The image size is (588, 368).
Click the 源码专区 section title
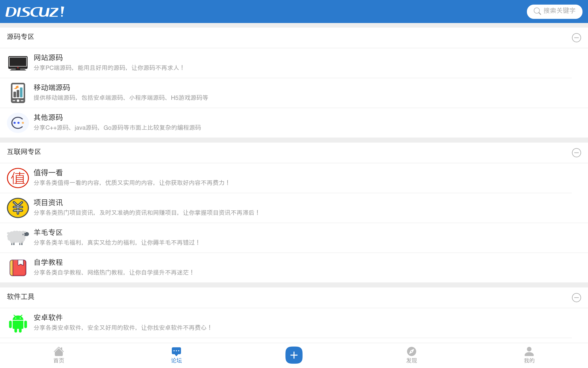[20, 37]
